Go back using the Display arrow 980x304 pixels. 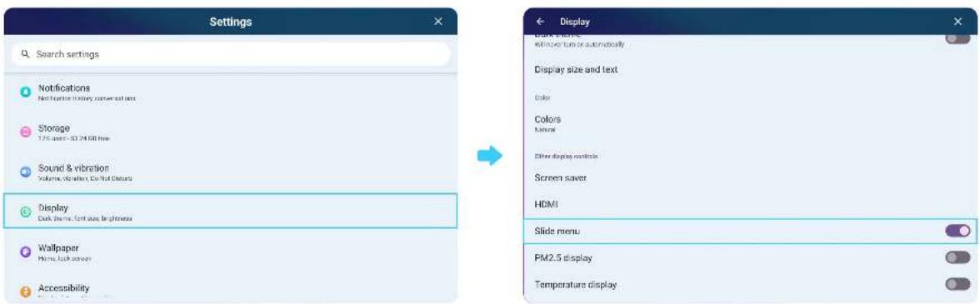(541, 22)
